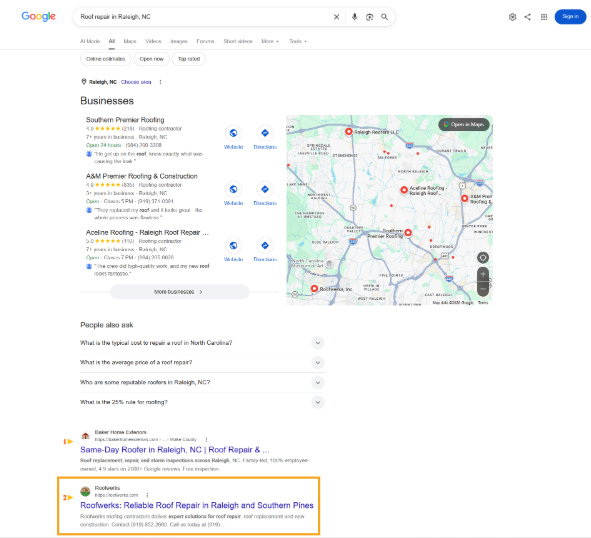Click Open in Maps button
Viewport: 591px width, 538px height.
[x=464, y=124]
